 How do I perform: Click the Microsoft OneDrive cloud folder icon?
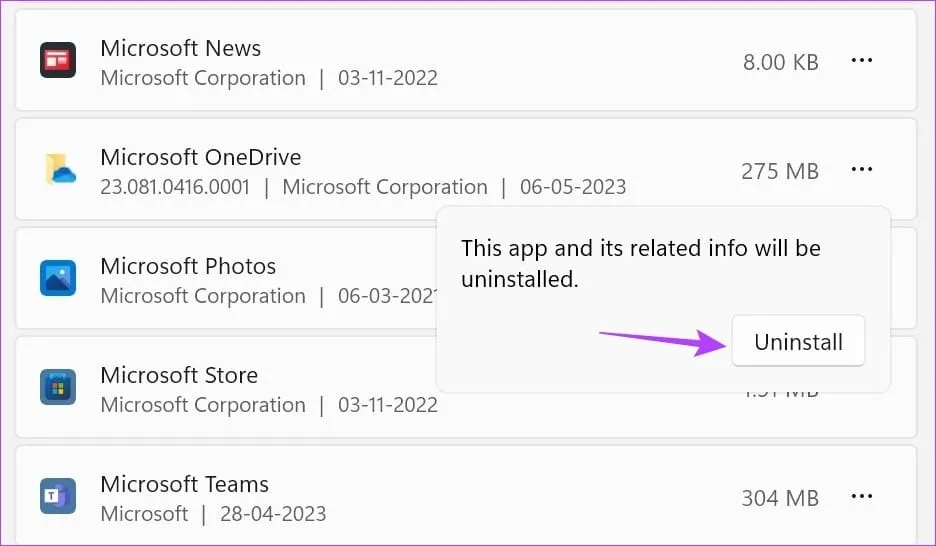click(x=58, y=170)
